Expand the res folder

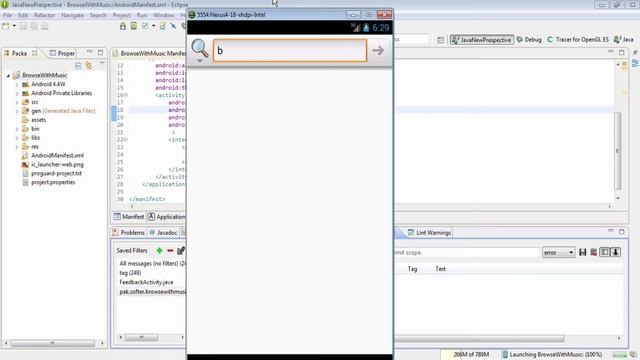(17, 147)
